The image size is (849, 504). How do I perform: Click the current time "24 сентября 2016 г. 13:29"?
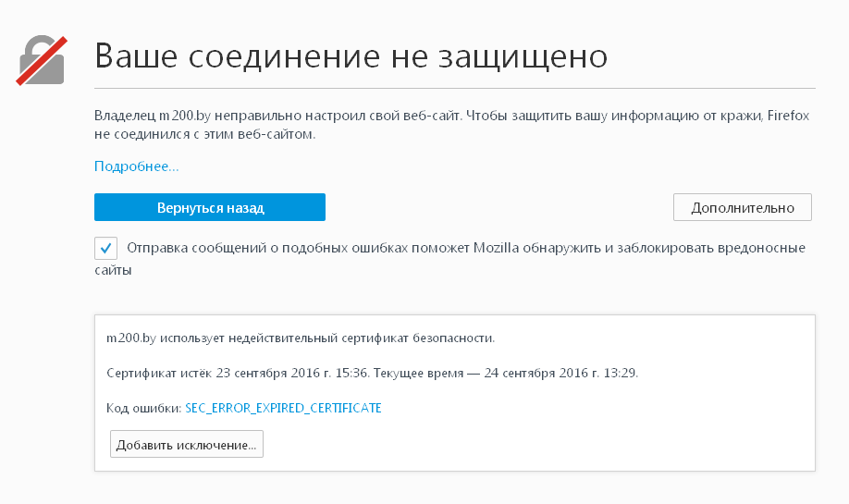[x=560, y=373]
